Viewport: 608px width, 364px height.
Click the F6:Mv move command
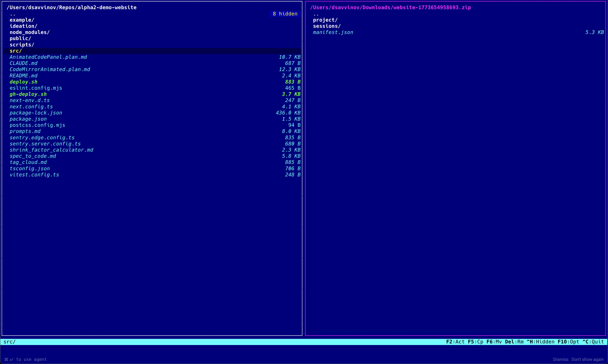click(494, 342)
